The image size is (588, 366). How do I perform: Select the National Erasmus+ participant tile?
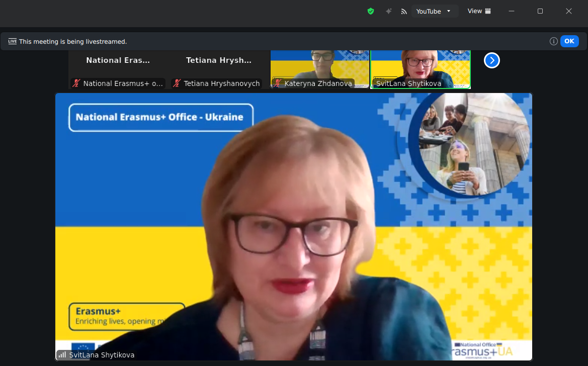(x=118, y=65)
